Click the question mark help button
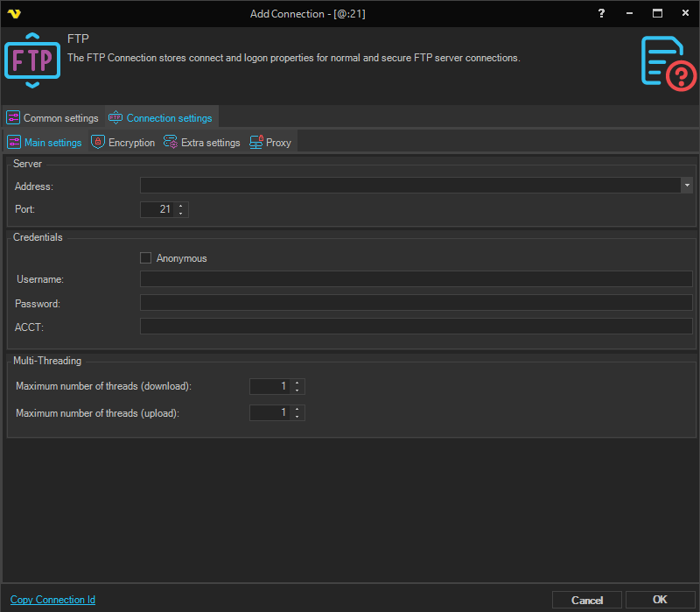Image resolution: width=700 pixels, height=612 pixels. tap(601, 13)
